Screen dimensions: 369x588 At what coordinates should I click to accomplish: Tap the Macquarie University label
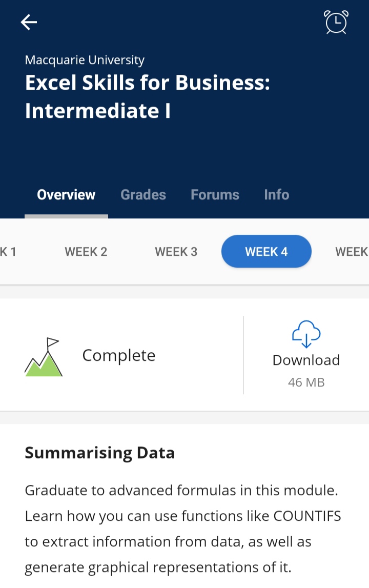point(85,60)
